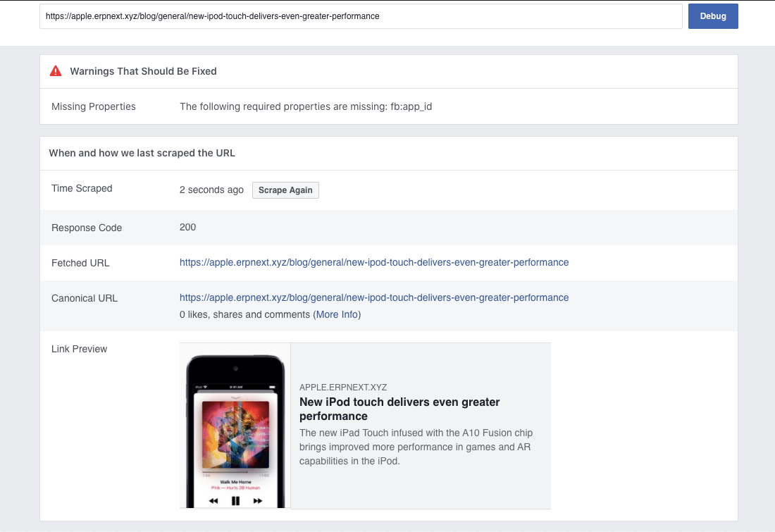Expand the Missing Properties row details
Viewport: 775px width, 532px height.
pyautogui.click(x=93, y=106)
